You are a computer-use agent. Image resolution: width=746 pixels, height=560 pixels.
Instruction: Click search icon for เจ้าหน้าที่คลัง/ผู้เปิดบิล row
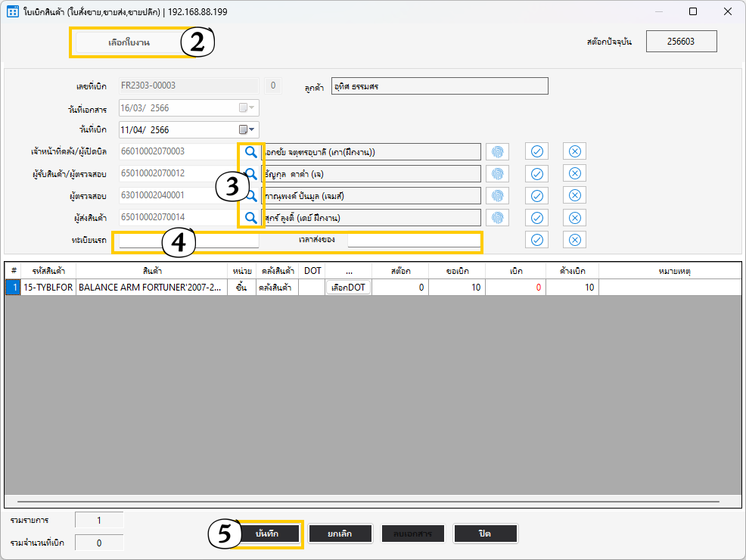[250, 151]
